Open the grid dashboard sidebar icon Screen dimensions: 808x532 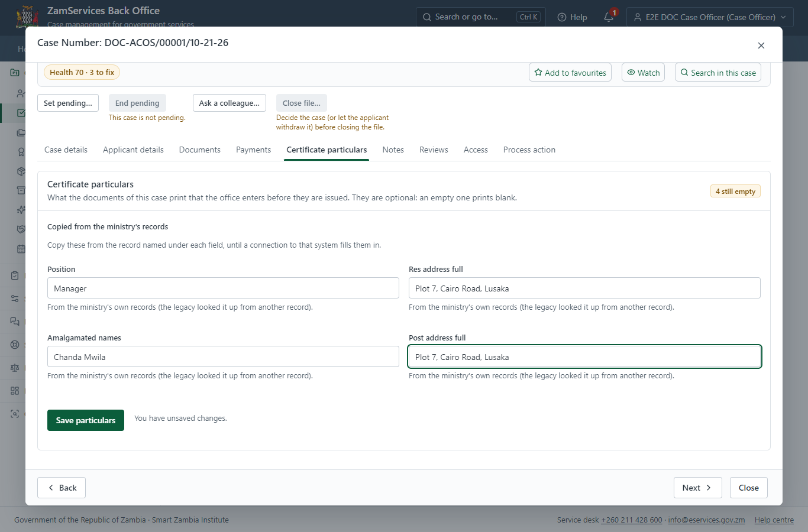[x=15, y=391]
